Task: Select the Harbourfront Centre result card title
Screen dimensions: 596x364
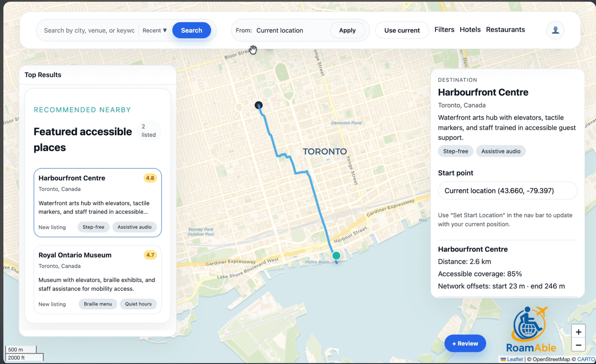Action: [x=72, y=178]
